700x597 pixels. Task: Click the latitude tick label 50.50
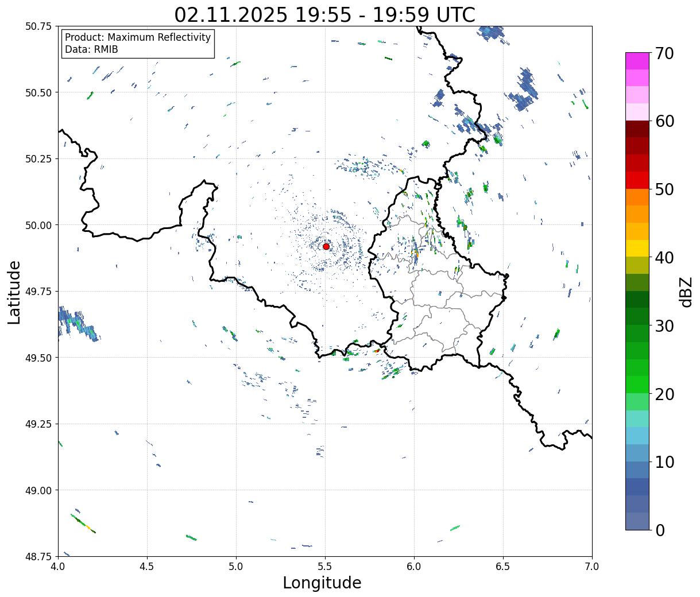[38, 92]
